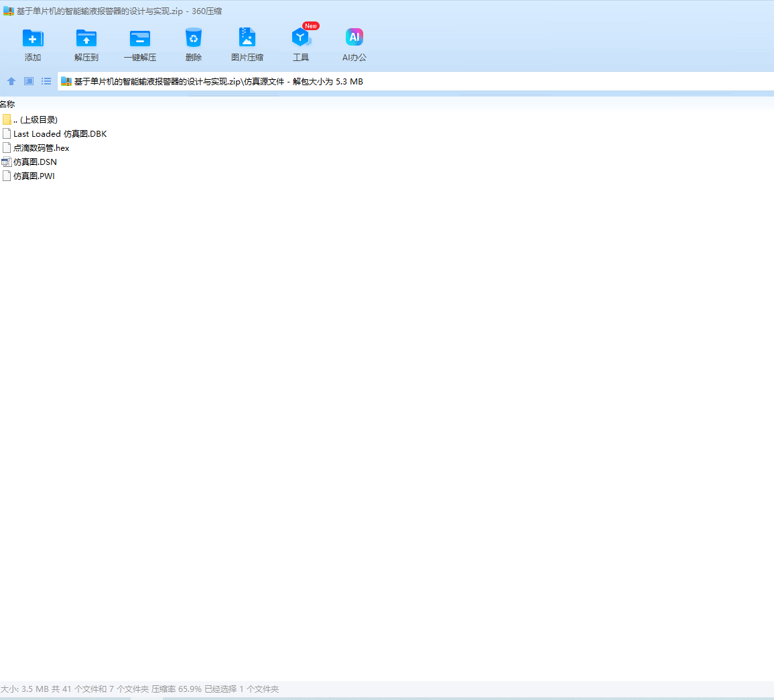This screenshot has width=774, height=700.
Task: Click the 解压到 (Extract to) icon
Action: pos(86,38)
